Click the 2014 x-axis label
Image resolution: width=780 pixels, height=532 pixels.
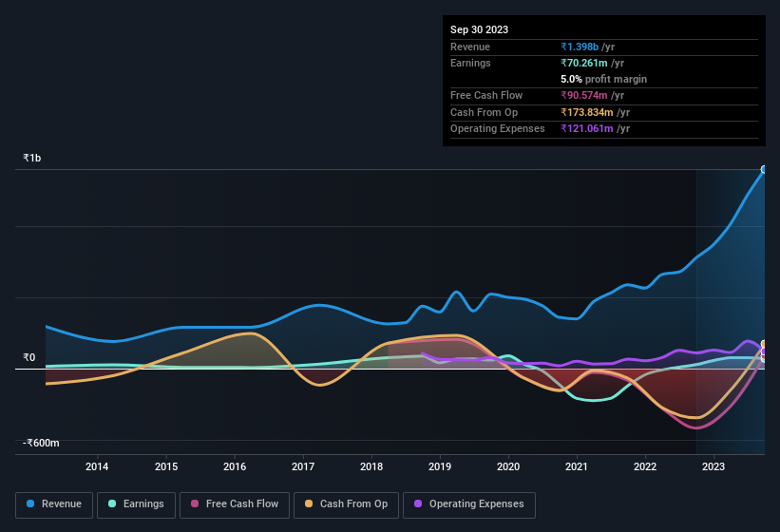coord(97,466)
